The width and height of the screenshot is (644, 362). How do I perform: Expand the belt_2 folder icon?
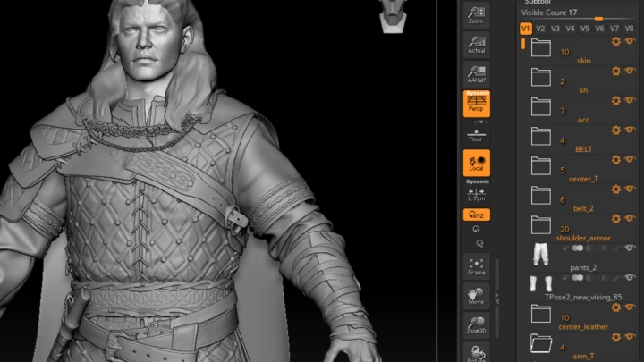[x=541, y=196]
